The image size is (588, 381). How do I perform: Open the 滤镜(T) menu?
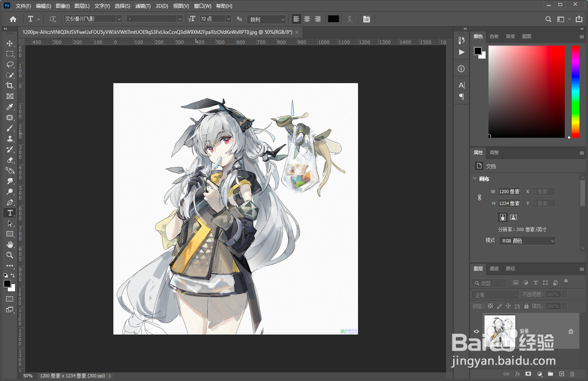pos(143,6)
